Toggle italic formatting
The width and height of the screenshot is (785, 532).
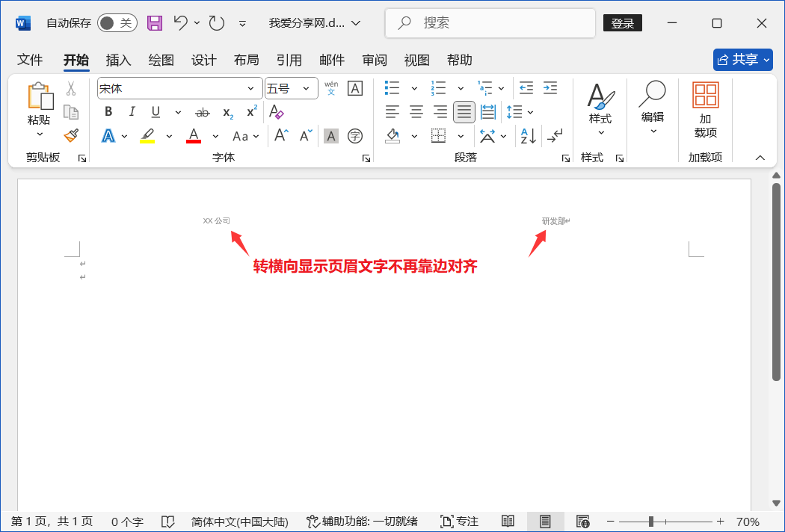pyautogui.click(x=132, y=111)
